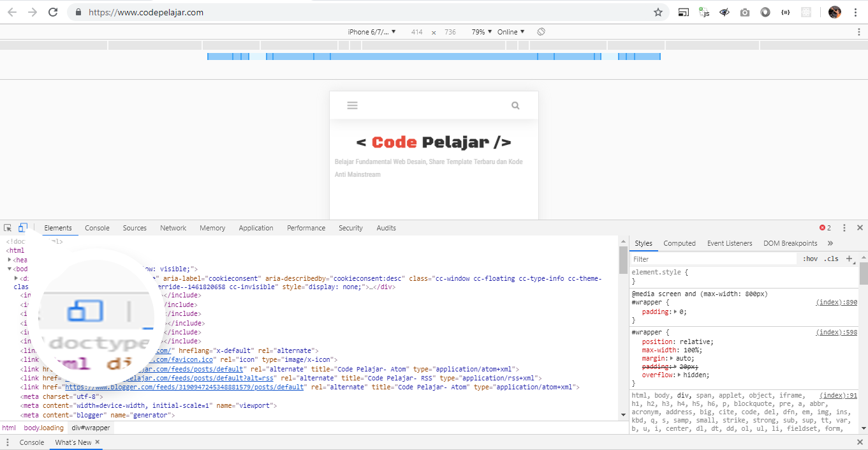Expand the cookieconsent div tree node
This screenshot has width=868, height=450.
[16, 278]
